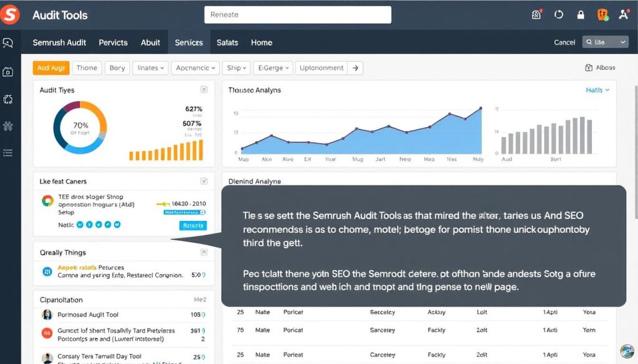Switch to the Services tab
The width and height of the screenshot is (638, 364).
click(189, 42)
